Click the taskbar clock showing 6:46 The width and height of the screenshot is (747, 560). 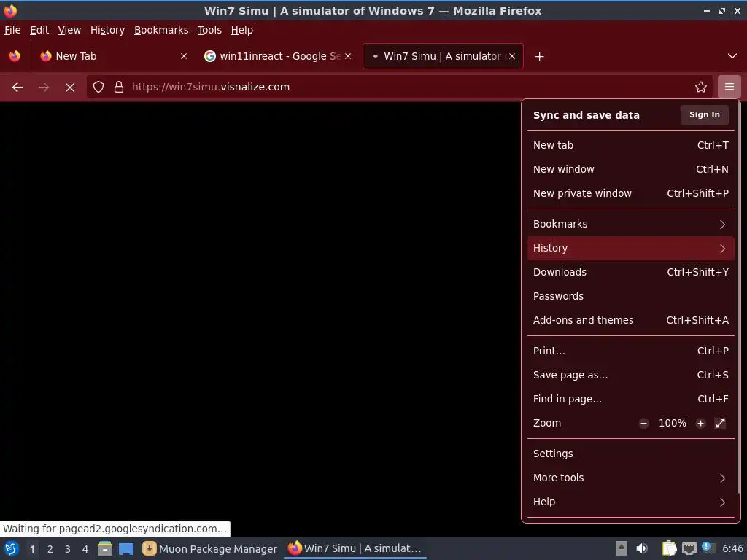point(732,548)
